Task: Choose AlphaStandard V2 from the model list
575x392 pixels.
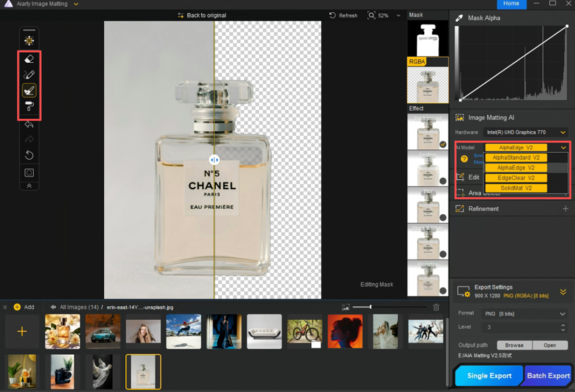Action: (516, 157)
